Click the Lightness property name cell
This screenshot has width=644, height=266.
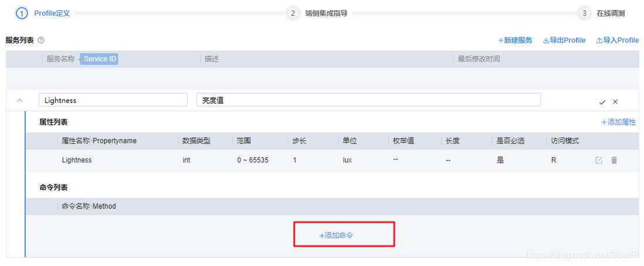click(x=77, y=160)
